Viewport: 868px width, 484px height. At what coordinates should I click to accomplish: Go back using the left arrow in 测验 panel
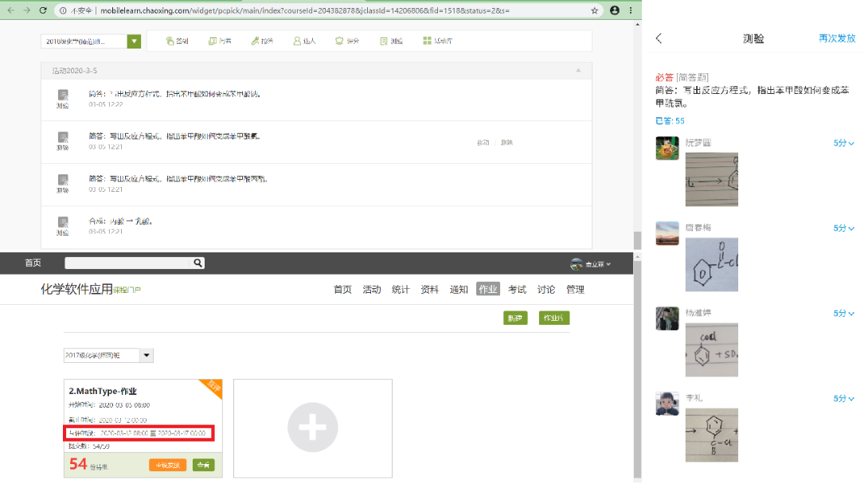659,38
